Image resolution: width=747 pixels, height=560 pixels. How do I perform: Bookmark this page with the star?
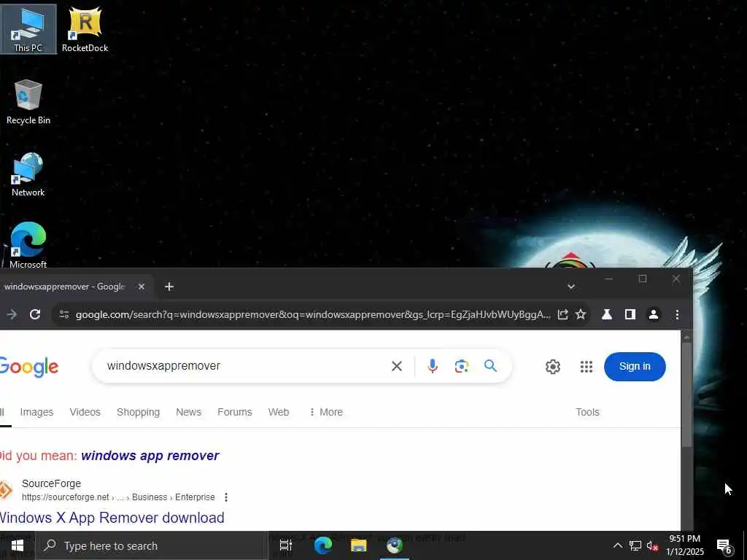(580, 314)
